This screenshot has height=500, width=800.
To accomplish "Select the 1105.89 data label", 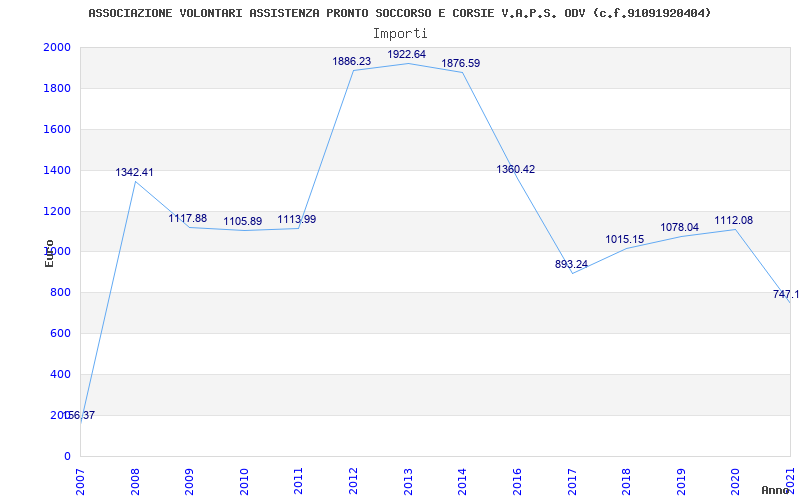I will 243,222.
